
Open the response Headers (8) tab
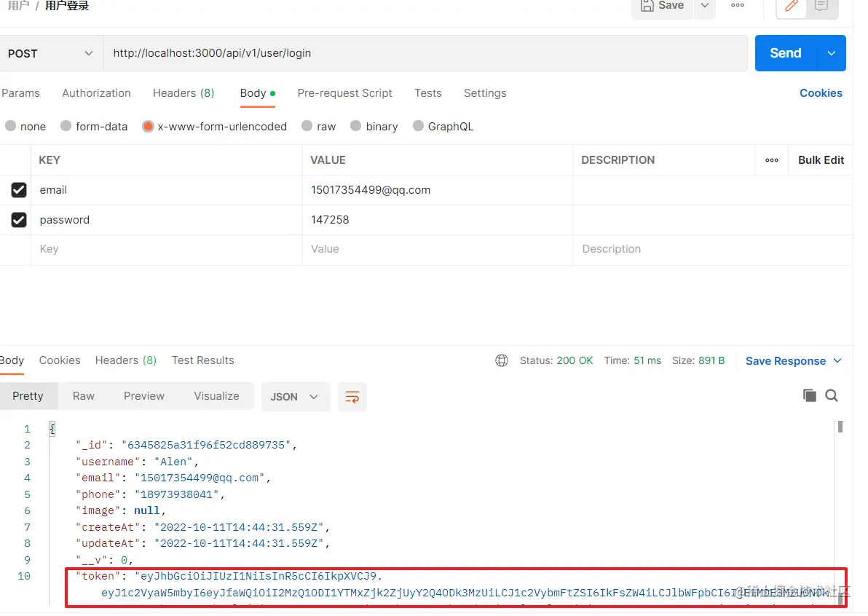point(126,361)
